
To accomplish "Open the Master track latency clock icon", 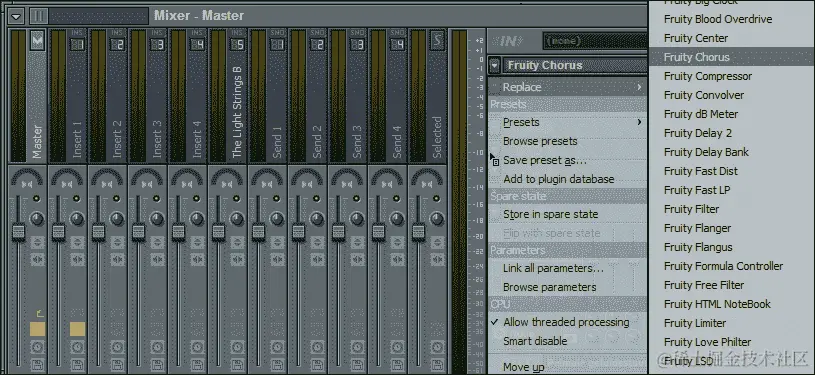I will tap(37, 347).
